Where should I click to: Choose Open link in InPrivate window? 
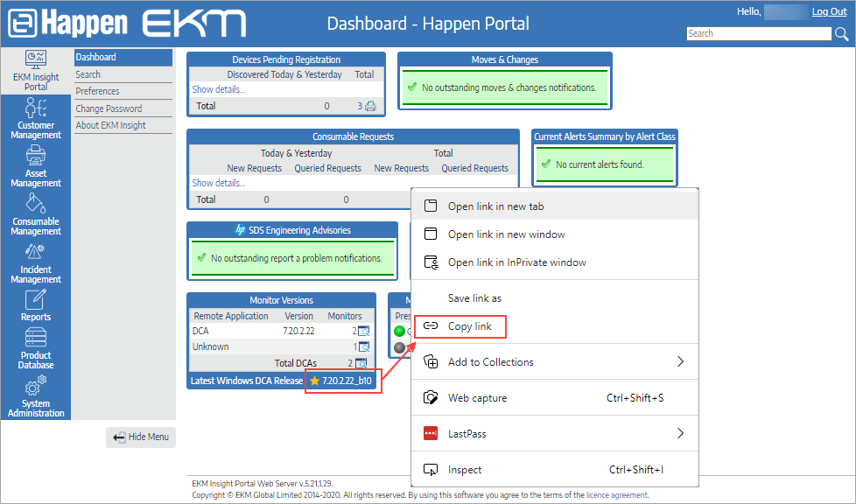[555, 262]
